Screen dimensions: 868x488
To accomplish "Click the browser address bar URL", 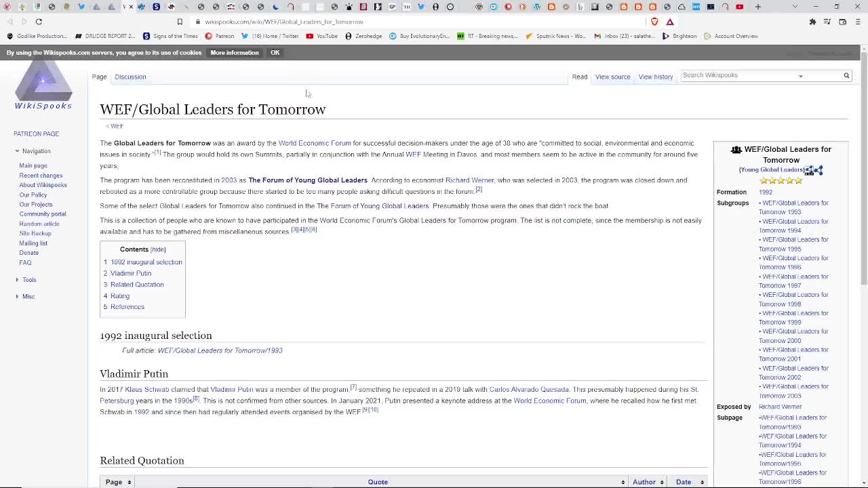I will 284,22.
